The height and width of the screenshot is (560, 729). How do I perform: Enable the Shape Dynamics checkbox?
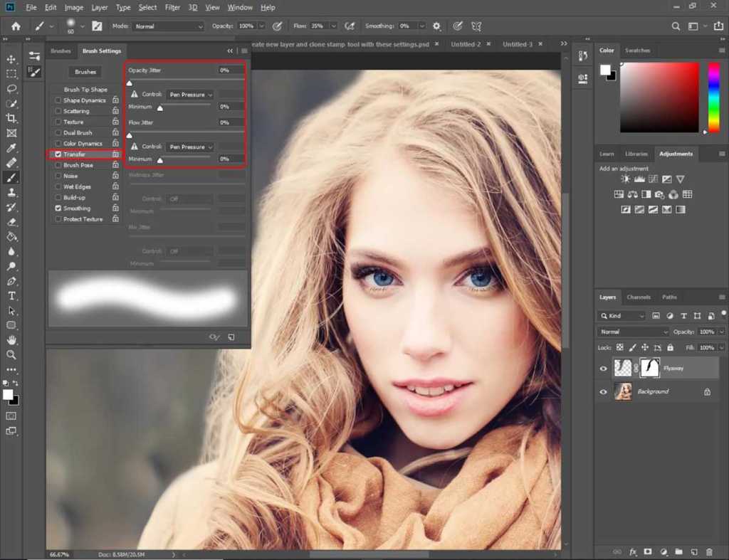(x=58, y=100)
